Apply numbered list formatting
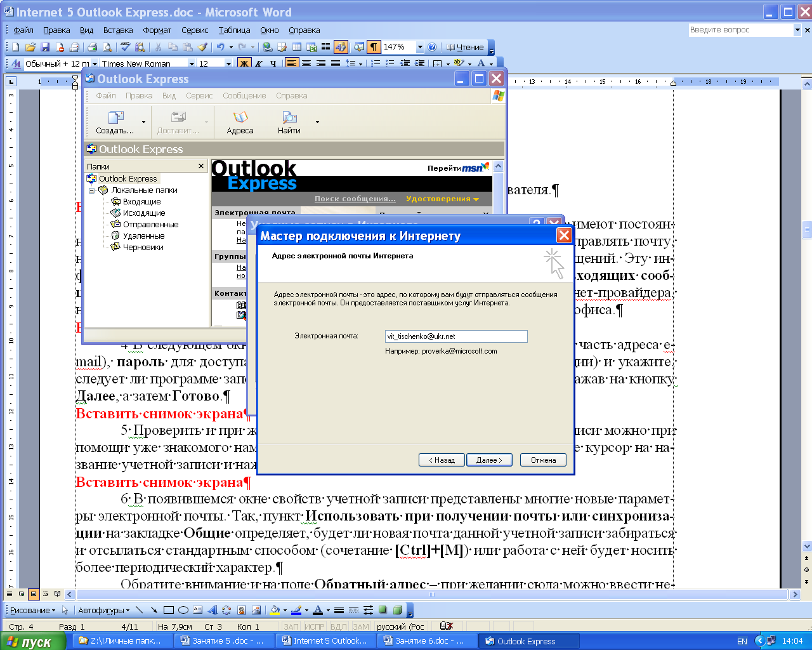 click(x=376, y=63)
